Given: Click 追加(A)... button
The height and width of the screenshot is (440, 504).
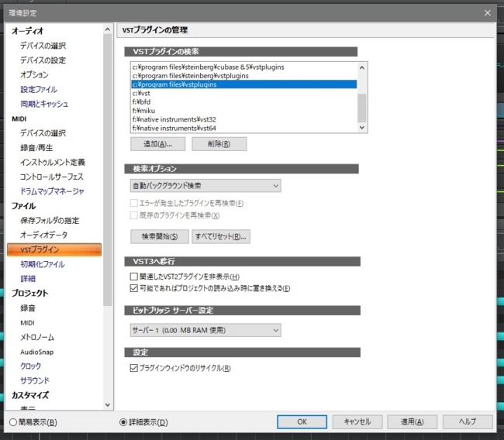Looking at the screenshot, I should pyautogui.click(x=158, y=144).
